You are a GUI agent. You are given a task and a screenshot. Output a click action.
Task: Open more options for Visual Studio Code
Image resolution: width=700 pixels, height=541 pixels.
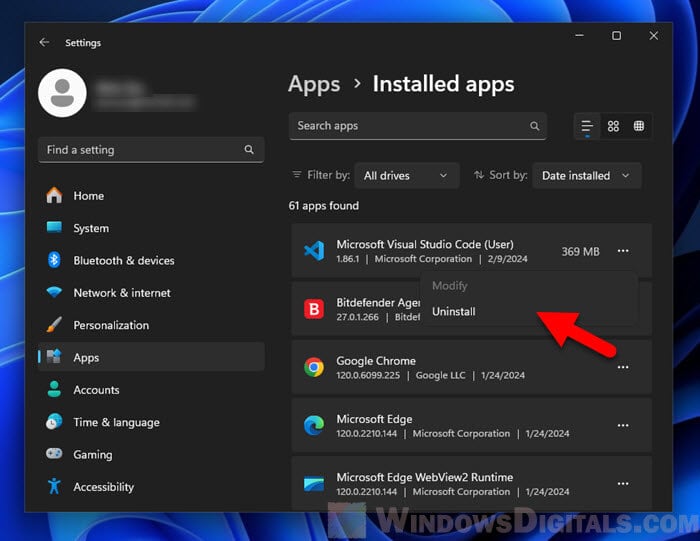pyautogui.click(x=623, y=251)
